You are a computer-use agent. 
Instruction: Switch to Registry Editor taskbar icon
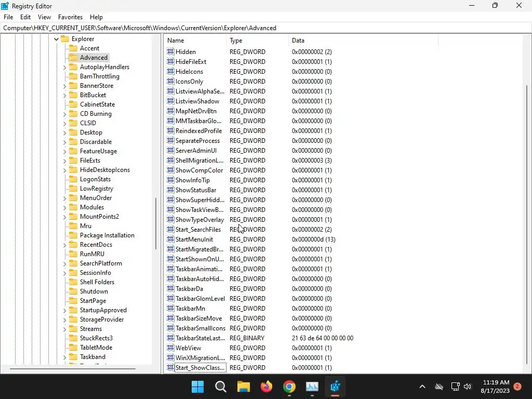[x=335, y=387]
